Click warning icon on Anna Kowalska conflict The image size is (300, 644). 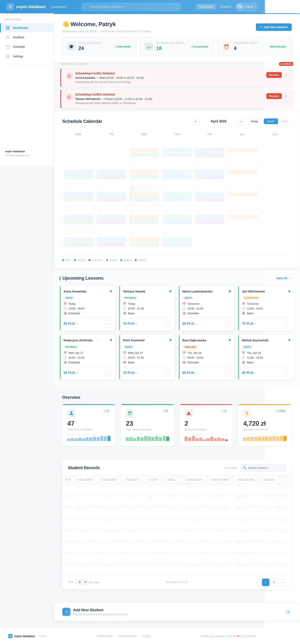tap(69, 76)
